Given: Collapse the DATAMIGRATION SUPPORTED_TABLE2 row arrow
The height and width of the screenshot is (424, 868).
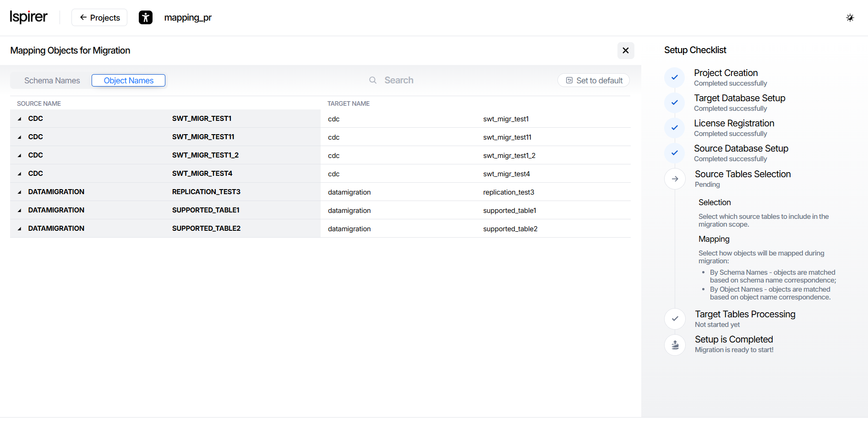Looking at the screenshot, I should point(19,228).
